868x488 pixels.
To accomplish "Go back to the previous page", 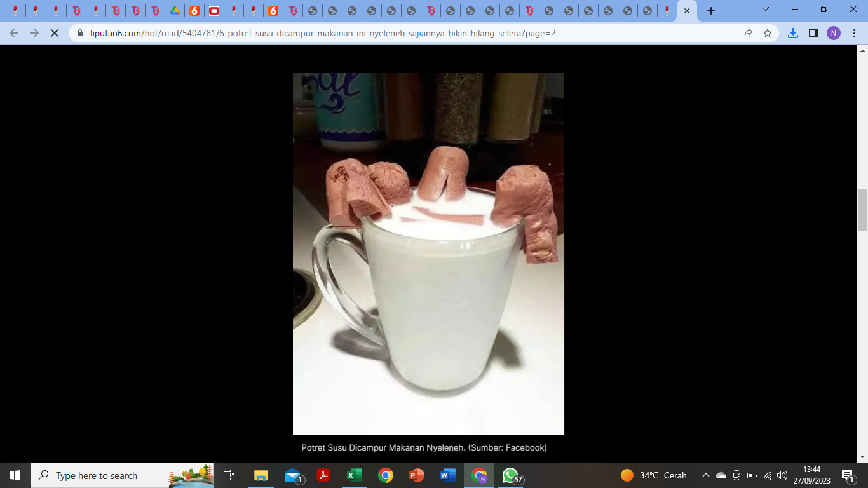I will point(14,33).
